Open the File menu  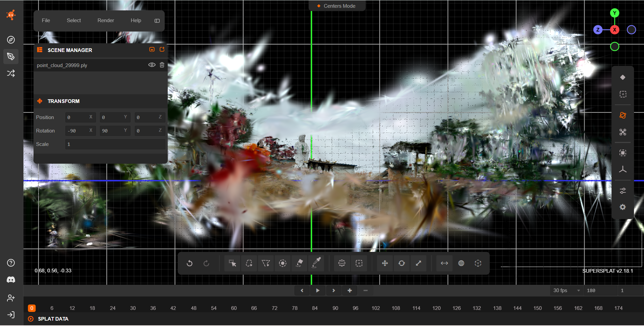pos(46,20)
